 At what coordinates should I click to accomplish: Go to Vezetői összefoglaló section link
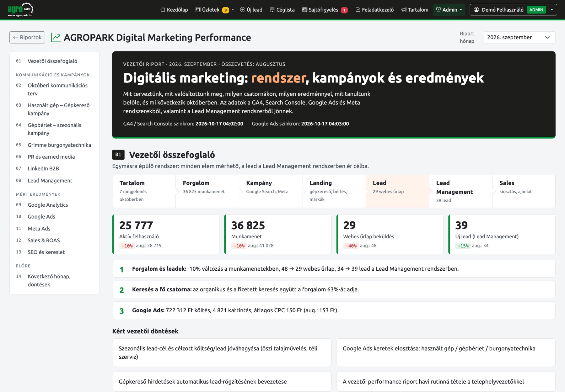pyautogui.click(x=55, y=61)
